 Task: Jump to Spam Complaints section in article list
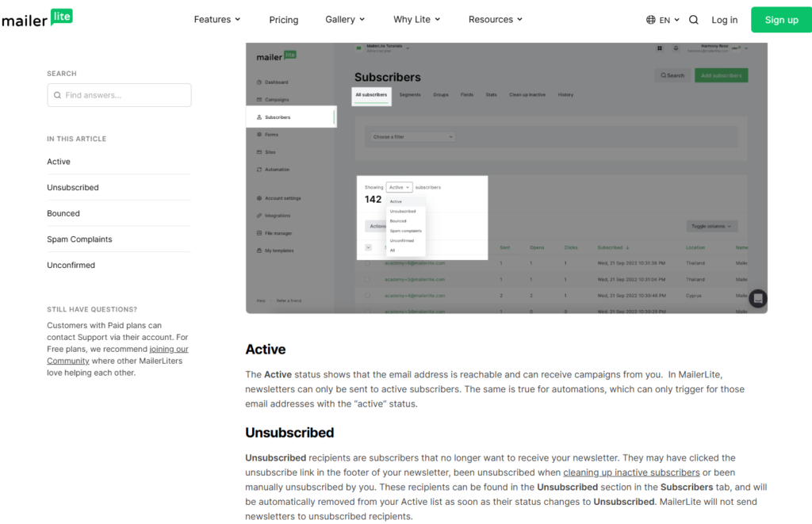tap(79, 239)
